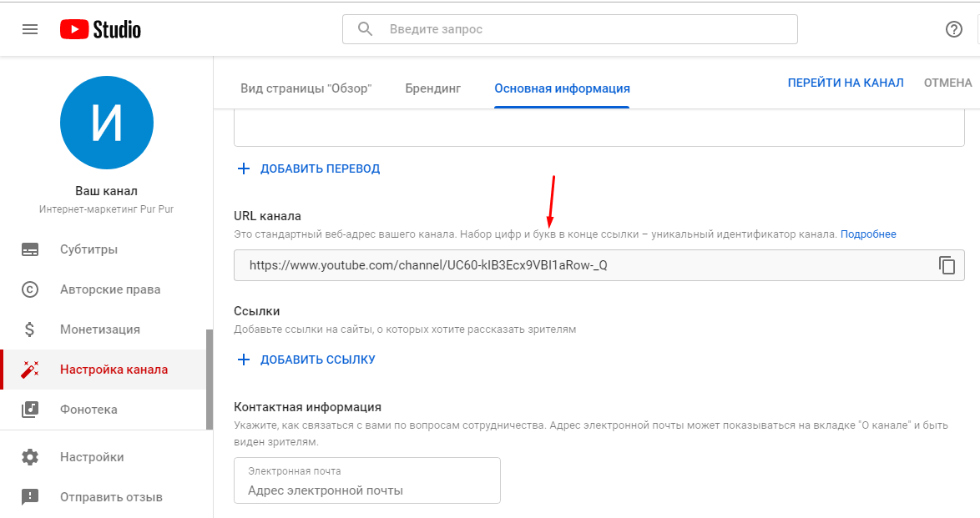Click the channel avatar with letter И
Viewport: 980px width, 518px height.
click(106, 123)
